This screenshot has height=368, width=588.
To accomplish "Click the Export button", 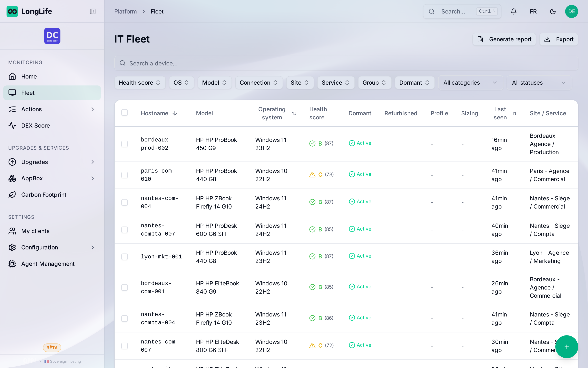I will point(559,39).
